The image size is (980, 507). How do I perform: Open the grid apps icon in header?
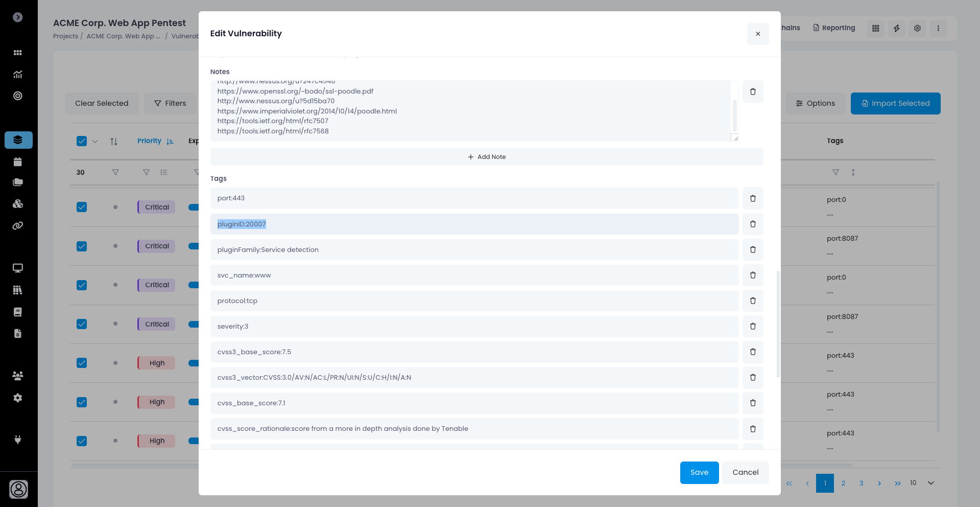tap(875, 28)
